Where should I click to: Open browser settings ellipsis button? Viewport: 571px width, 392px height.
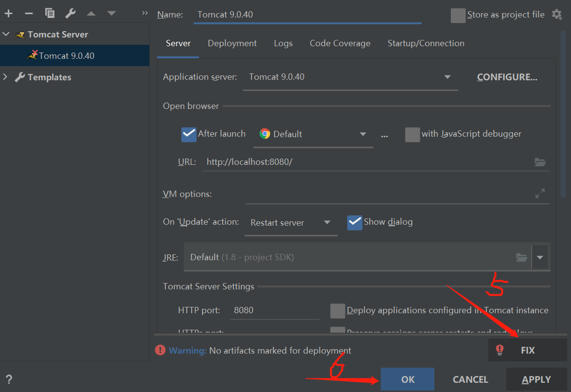[x=385, y=136]
